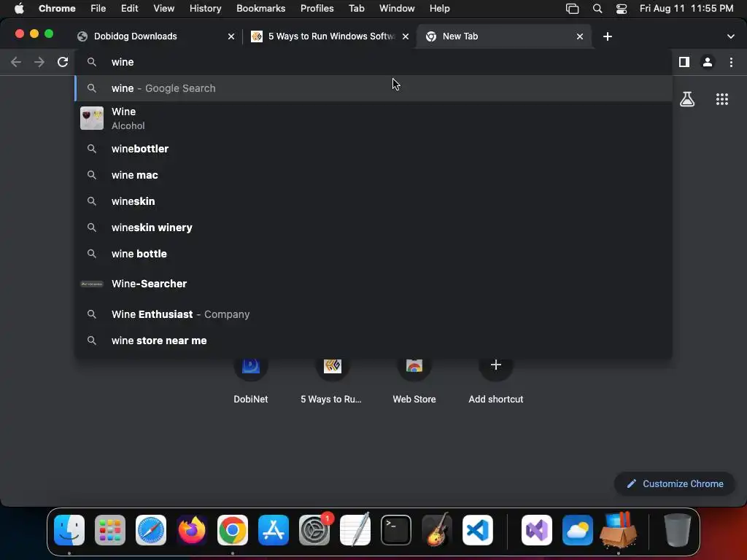Open TextEdit from the Dock
Viewport: 747px width, 560px height.
[355, 530]
